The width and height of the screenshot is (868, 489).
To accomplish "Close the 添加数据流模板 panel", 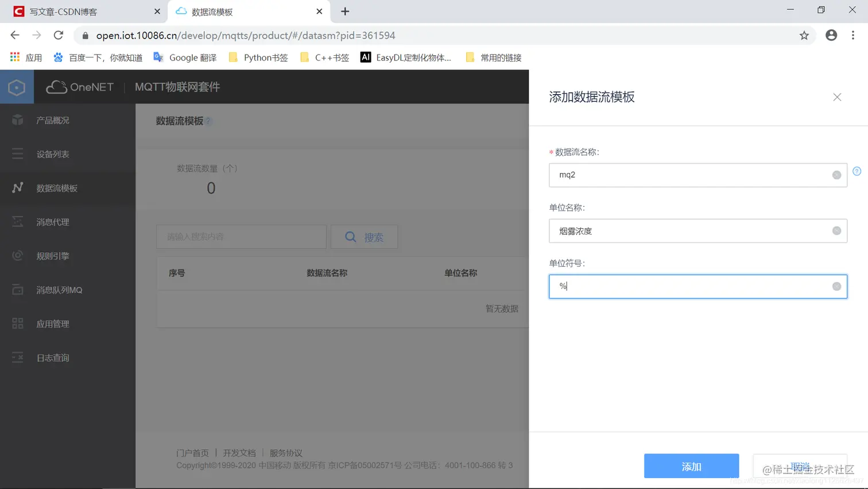I will [837, 97].
